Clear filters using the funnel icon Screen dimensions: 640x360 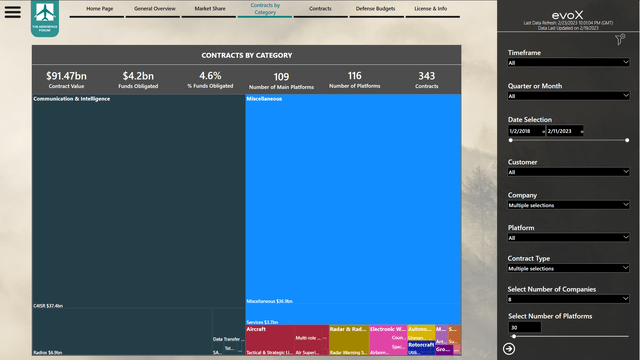coord(620,39)
